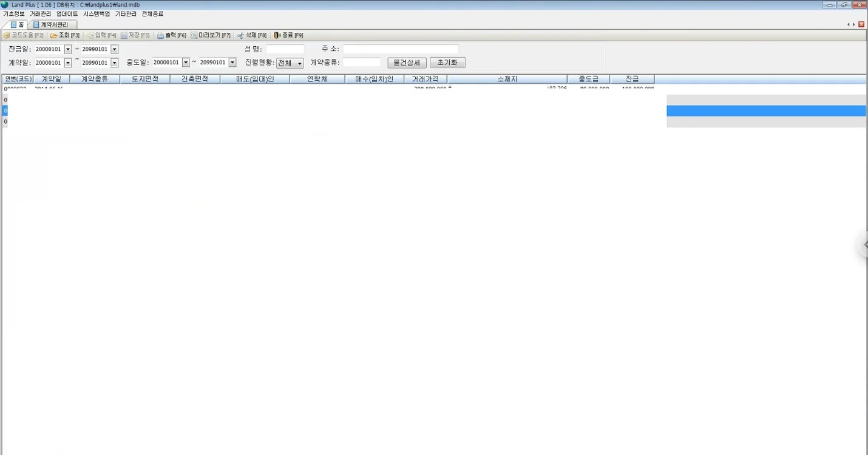
Task: Sort by 매수(임차)인 column header
Action: click(x=375, y=79)
